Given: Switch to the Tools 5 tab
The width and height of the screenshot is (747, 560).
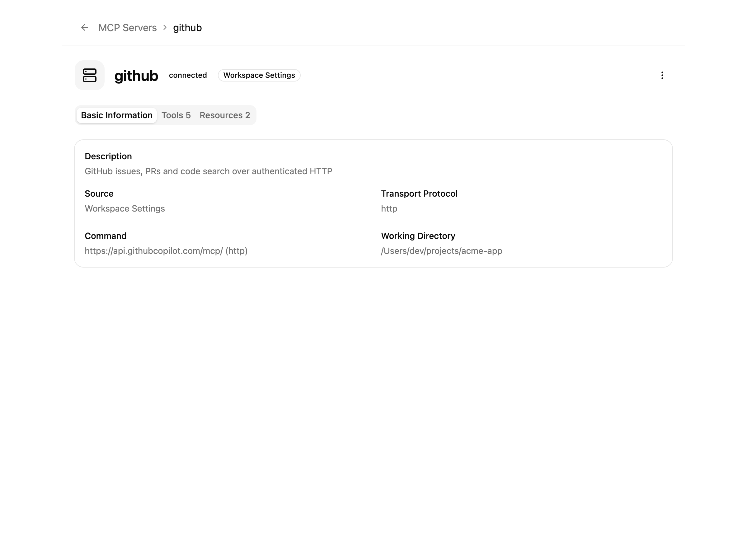Looking at the screenshot, I should [176, 115].
